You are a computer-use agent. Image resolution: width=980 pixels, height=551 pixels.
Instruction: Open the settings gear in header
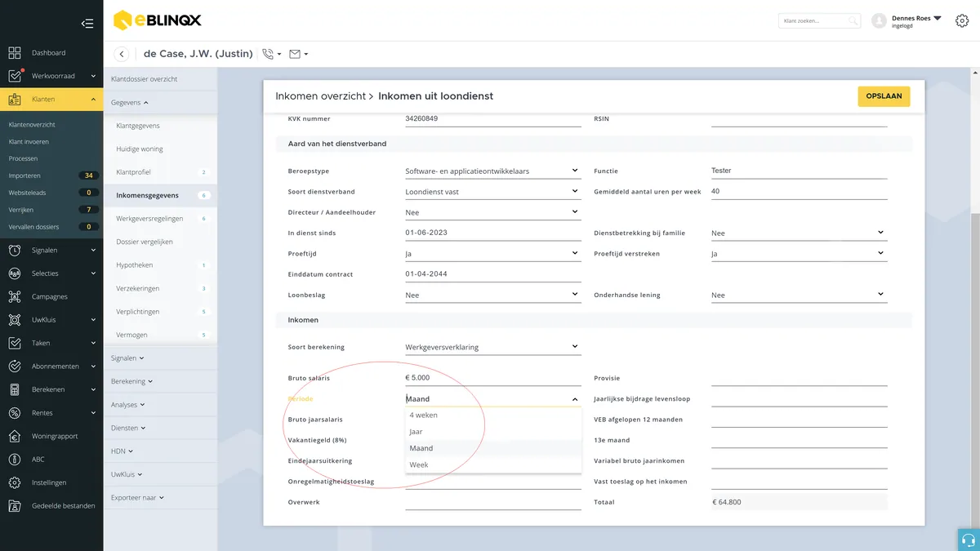point(962,21)
